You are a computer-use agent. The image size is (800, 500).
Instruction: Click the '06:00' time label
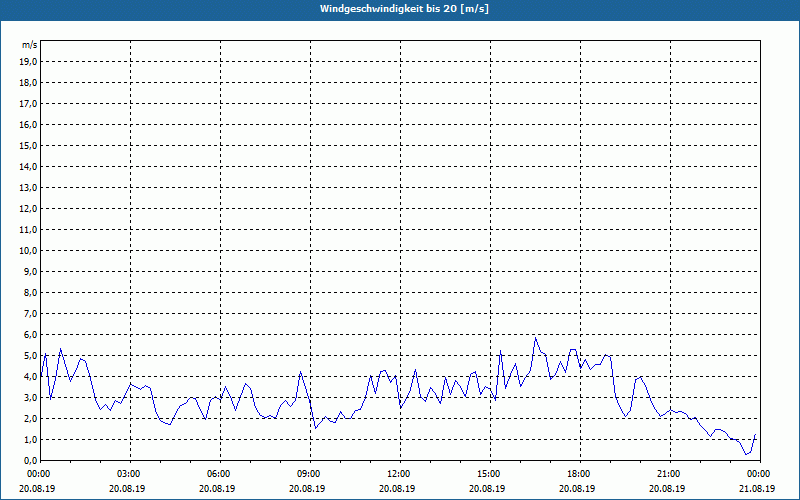[218, 474]
